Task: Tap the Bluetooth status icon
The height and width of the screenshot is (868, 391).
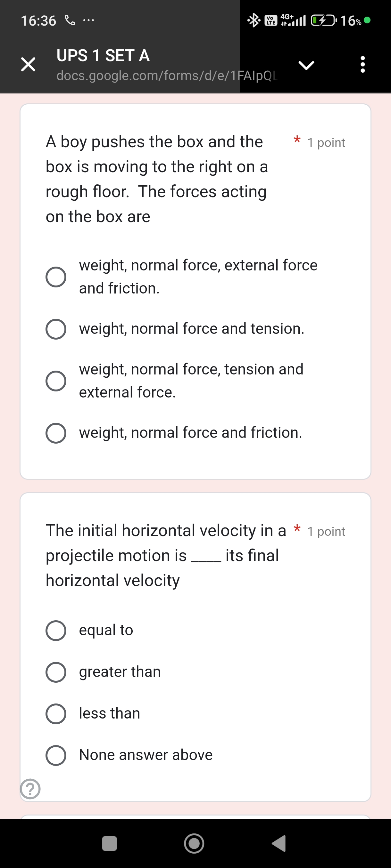Action: click(x=254, y=20)
